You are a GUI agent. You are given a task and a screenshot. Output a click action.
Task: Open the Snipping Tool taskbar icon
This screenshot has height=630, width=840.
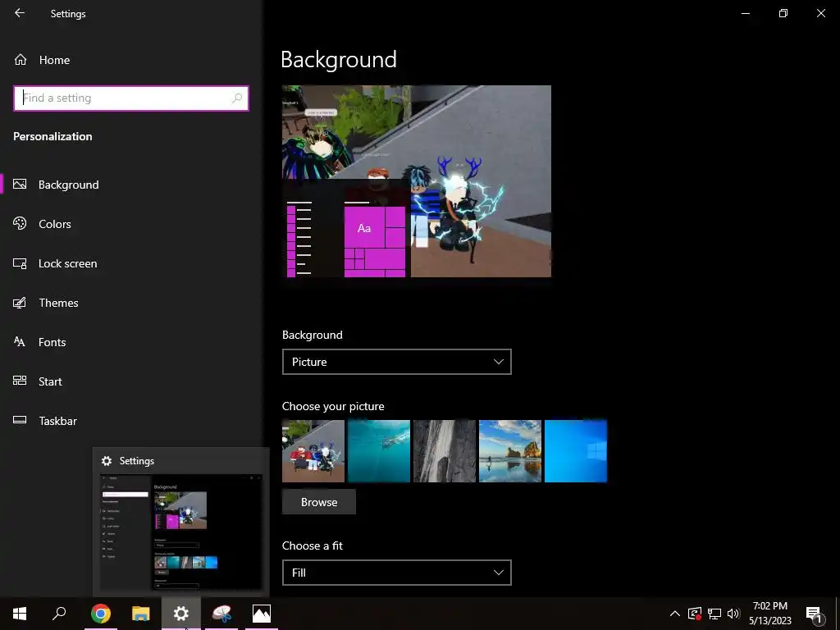click(221, 614)
